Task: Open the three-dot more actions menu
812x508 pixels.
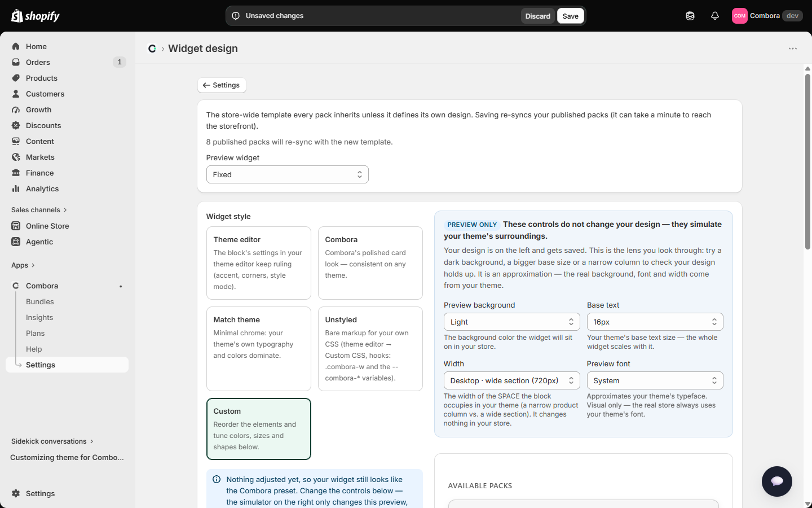Action: [x=793, y=49]
